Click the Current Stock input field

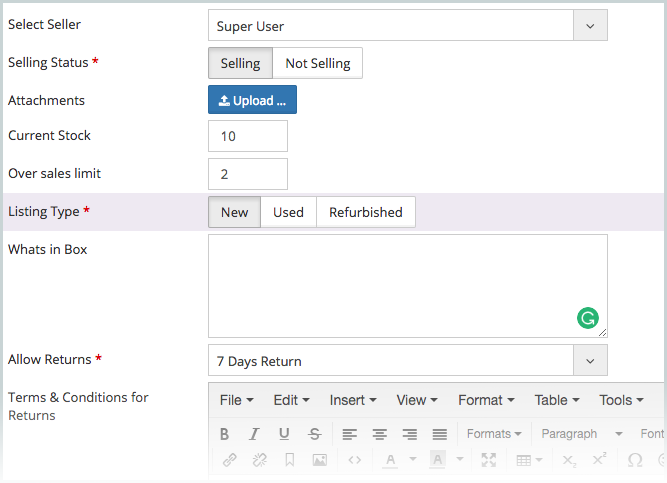(x=248, y=136)
